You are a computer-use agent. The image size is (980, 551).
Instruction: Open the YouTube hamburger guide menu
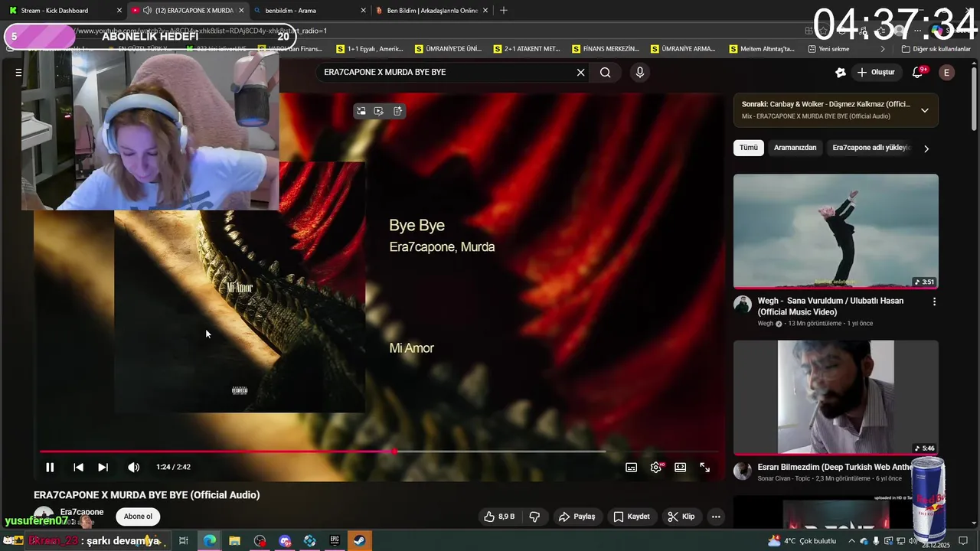click(18, 73)
